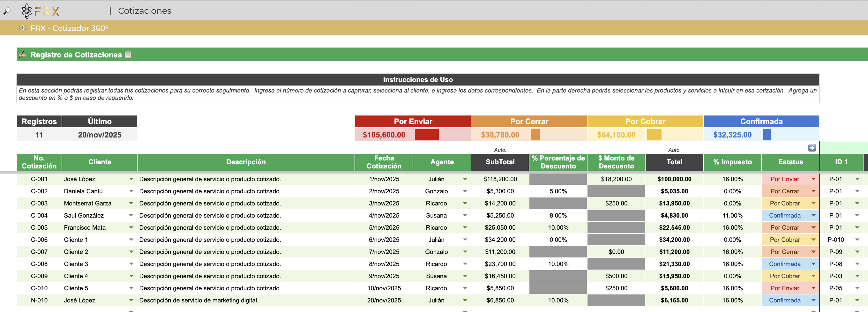Open Cliente dropdown for Montserrat Garza
Screen dimensions: 868x312
tap(131, 204)
